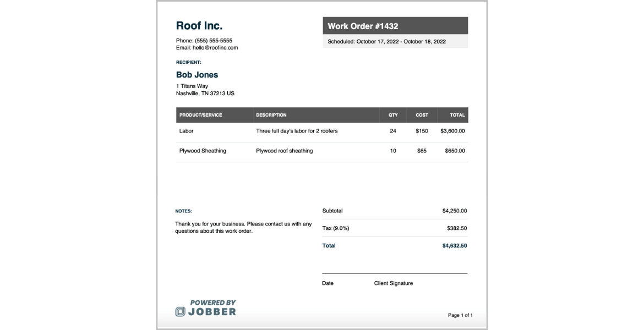644x330 pixels.
Task: Click the Client Signature line label
Action: [394, 283]
